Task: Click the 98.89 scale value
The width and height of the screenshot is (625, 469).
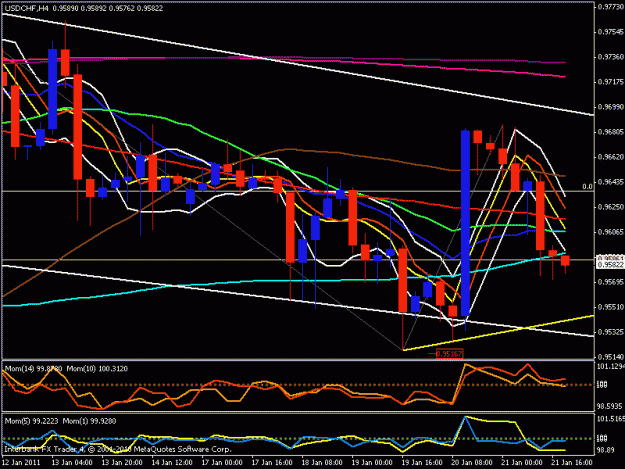Action: click(605, 449)
